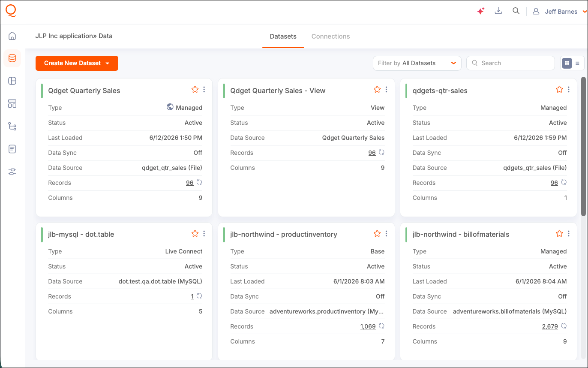The width and height of the screenshot is (588, 368).
Task: Open more options for jlb-mysql - dot.table
Action: [x=204, y=233]
